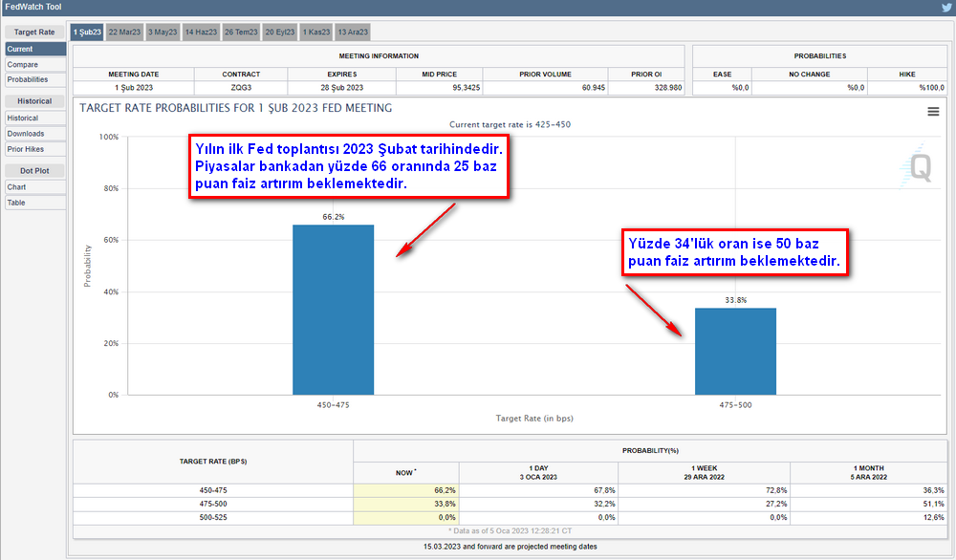
Task: Click the 1 MONTH 5 ARA 2022 column header
Action: (x=869, y=473)
